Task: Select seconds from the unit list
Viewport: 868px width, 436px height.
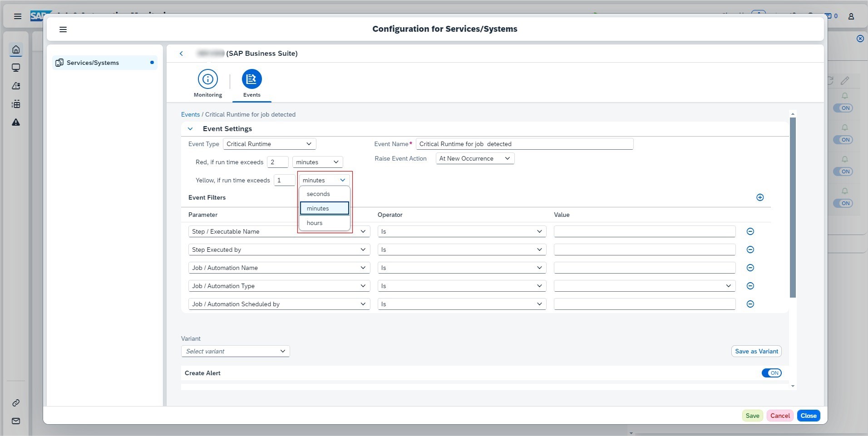Action: 318,194
